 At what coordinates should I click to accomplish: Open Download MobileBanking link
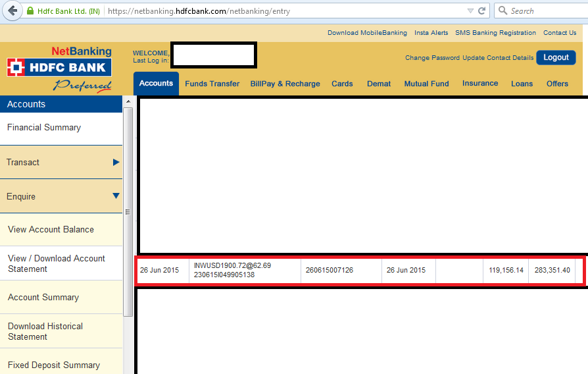coord(367,33)
